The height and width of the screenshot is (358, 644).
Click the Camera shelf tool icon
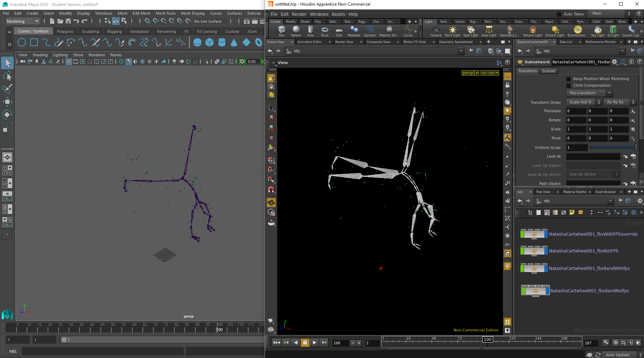[x=435, y=30]
